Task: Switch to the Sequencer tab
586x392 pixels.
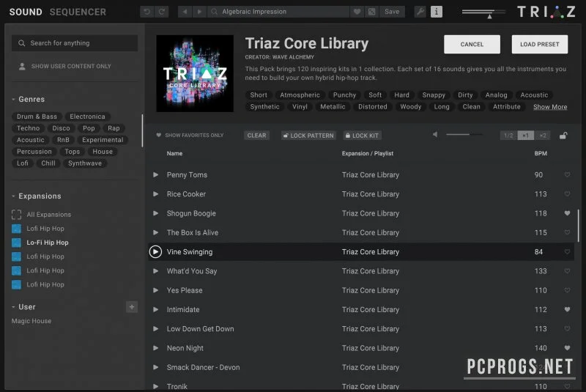Action: coord(78,12)
